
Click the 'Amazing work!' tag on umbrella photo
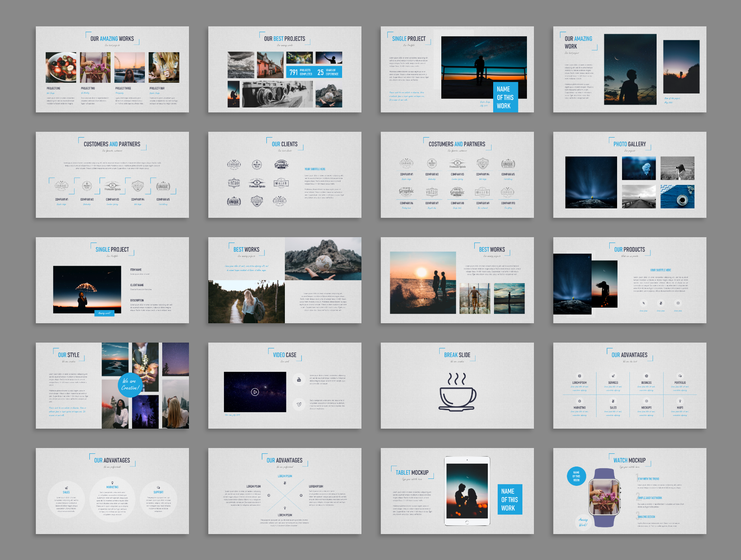pyautogui.click(x=105, y=313)
